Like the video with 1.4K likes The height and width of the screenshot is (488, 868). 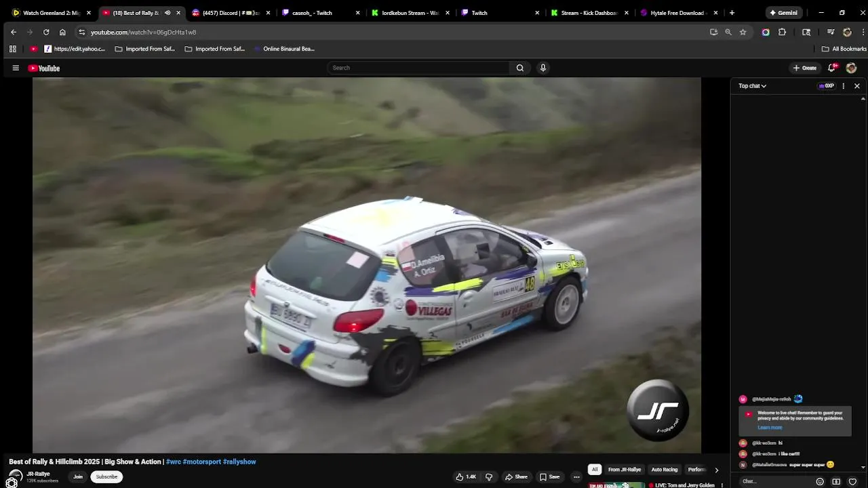coord(466,476)
